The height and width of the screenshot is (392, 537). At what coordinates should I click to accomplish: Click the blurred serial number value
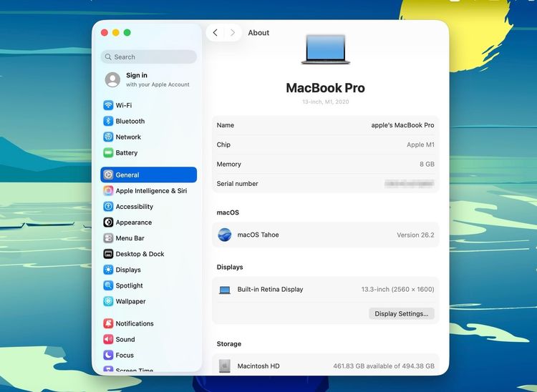(410, 184)
